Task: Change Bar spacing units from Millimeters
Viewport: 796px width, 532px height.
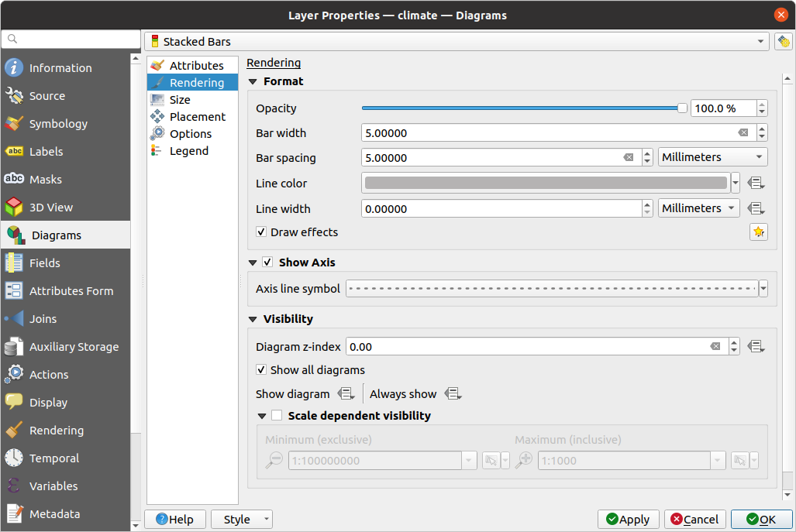Action: coord(712,157)
